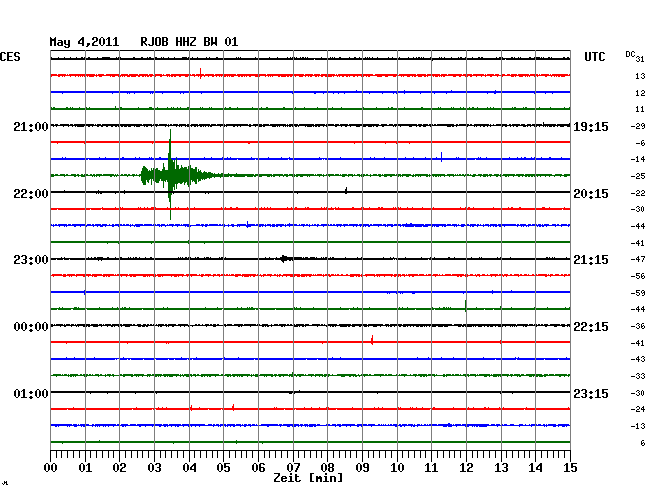Select the "19:15" UTC time label

591,127
